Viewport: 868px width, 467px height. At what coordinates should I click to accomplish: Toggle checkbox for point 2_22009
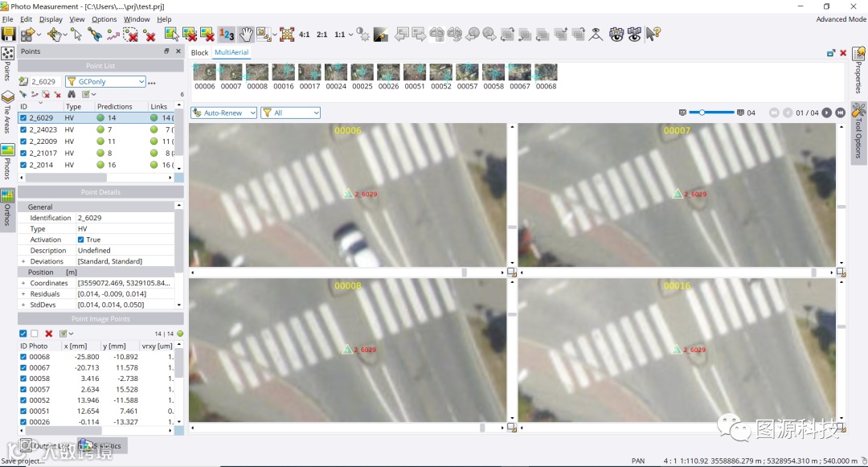click(x=23, y=141)
